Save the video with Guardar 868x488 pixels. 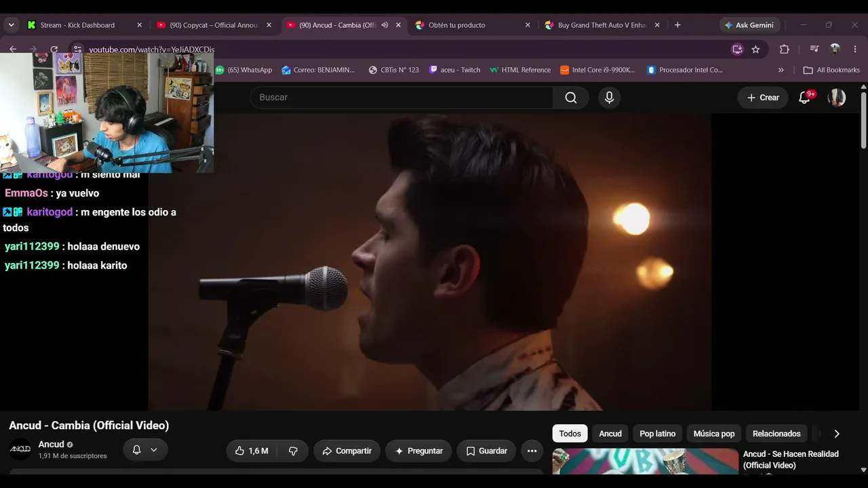point(486,451)
